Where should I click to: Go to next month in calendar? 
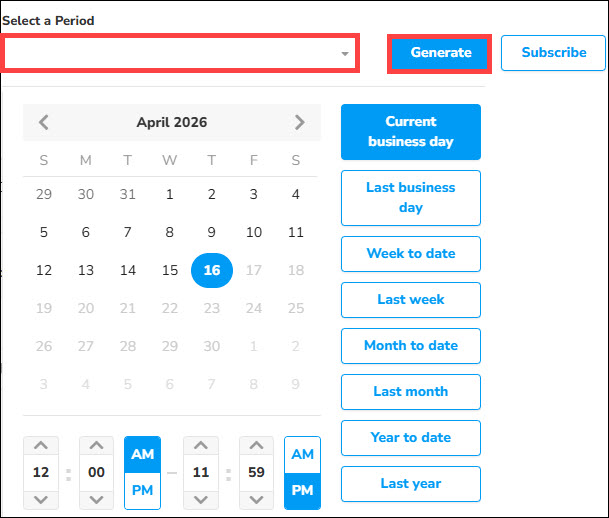300,122
